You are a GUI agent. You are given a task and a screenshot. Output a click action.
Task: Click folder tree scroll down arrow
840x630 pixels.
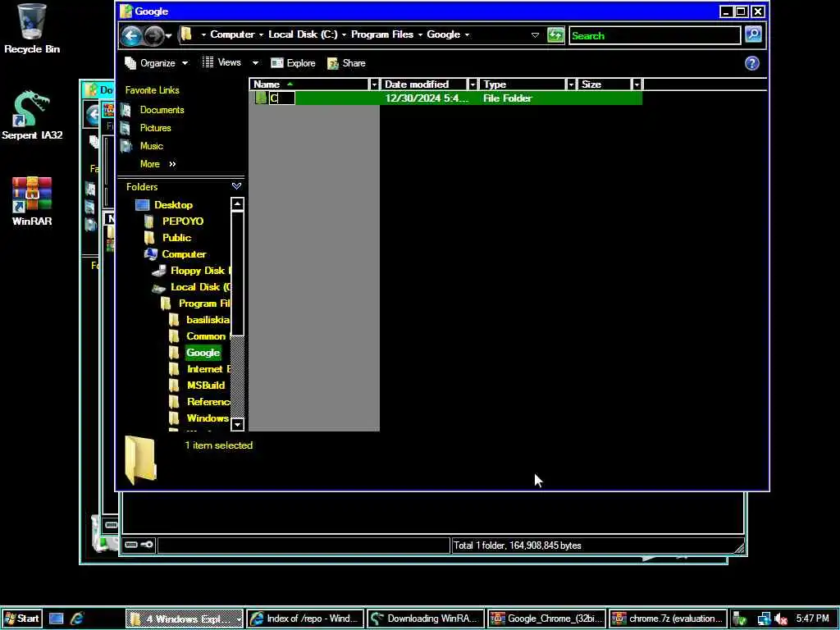pyautogui.click(x=237, y=425)
